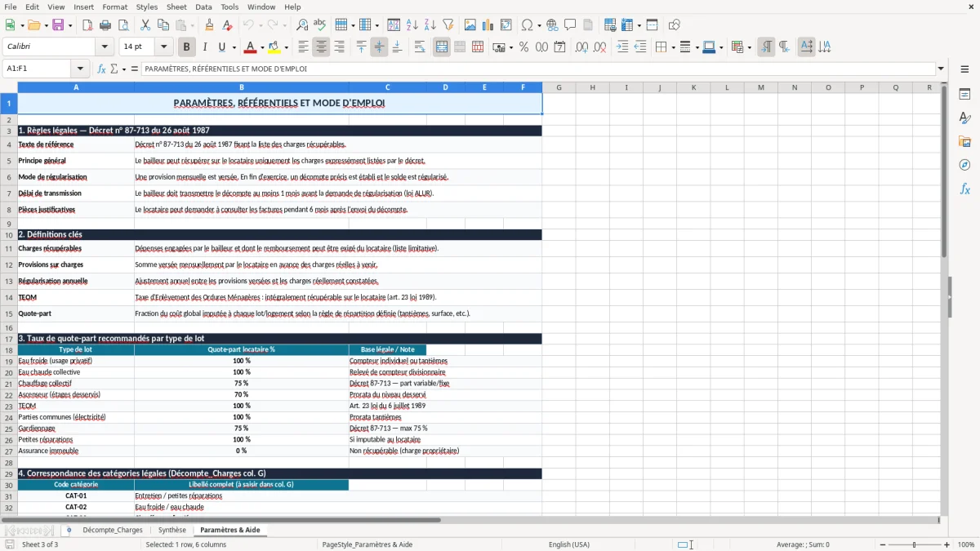Click Format as Percent
Viewport: 980px width, 551px height.
(523, 47)
